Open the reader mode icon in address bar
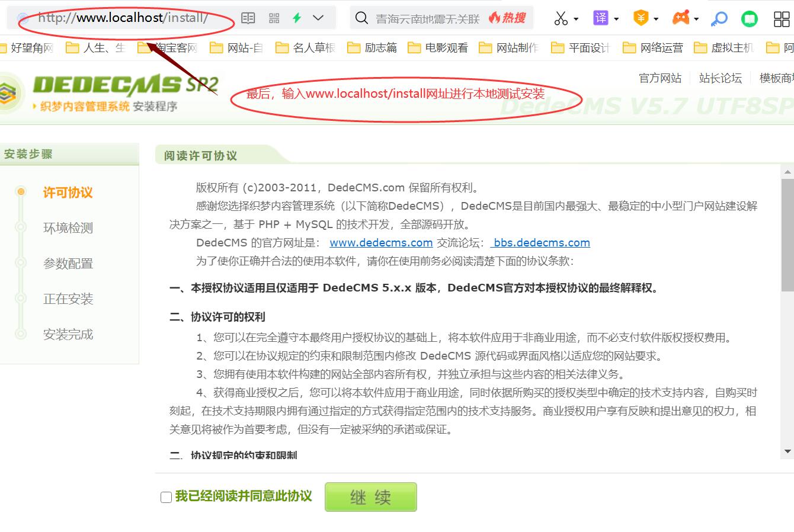794x532 pixels. pos(248,18)
